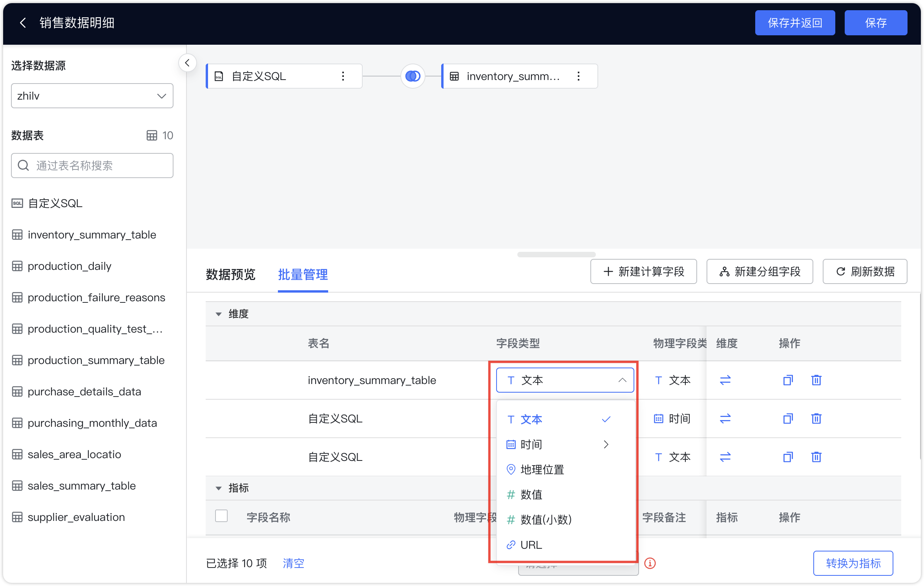Click inventory_summary_table cell in 表名 column
This screenshot has width=924, height=586.
point(372,380)
